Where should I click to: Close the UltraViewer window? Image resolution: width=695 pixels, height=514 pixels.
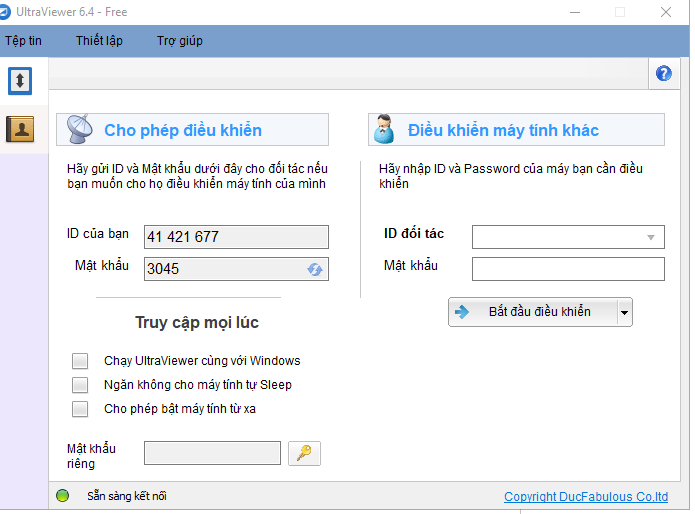coord(666,12)
